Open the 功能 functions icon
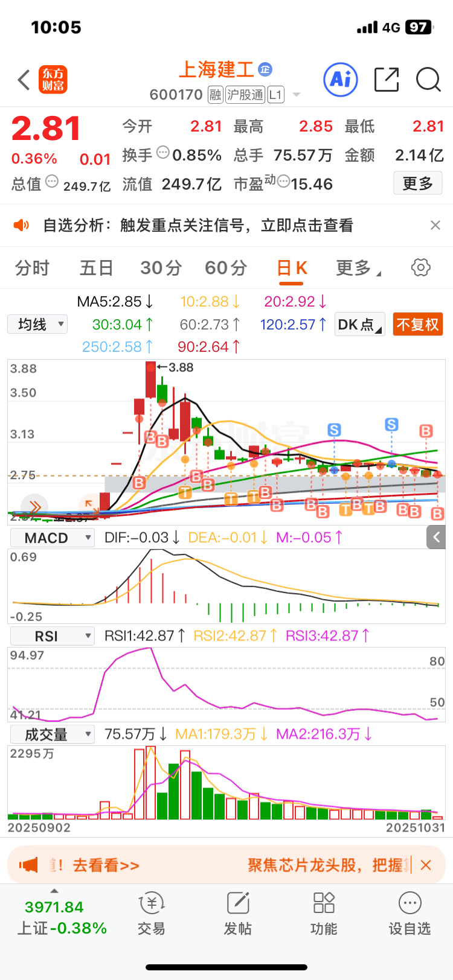This screenshot has height=980, width=453. [324, 914]
